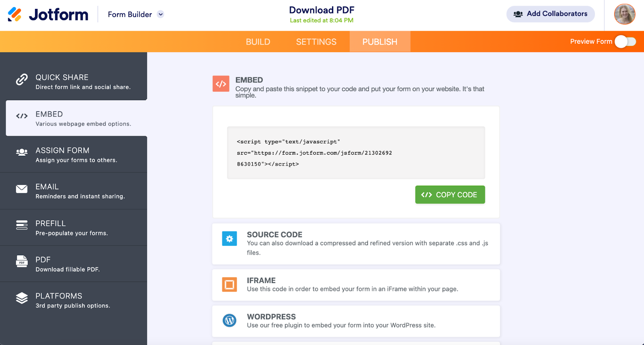Click the orange Embed header icon
The image size is (644, 345).
coord(221,84)
